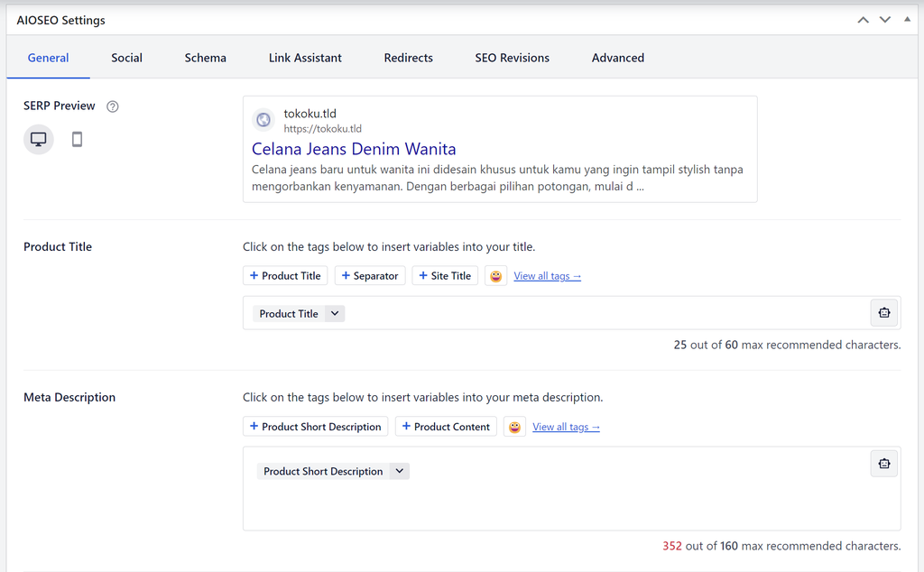Switch to mobile SERP preview
The height and width of the screenshot is (572, 924).
tap(77, 139)
